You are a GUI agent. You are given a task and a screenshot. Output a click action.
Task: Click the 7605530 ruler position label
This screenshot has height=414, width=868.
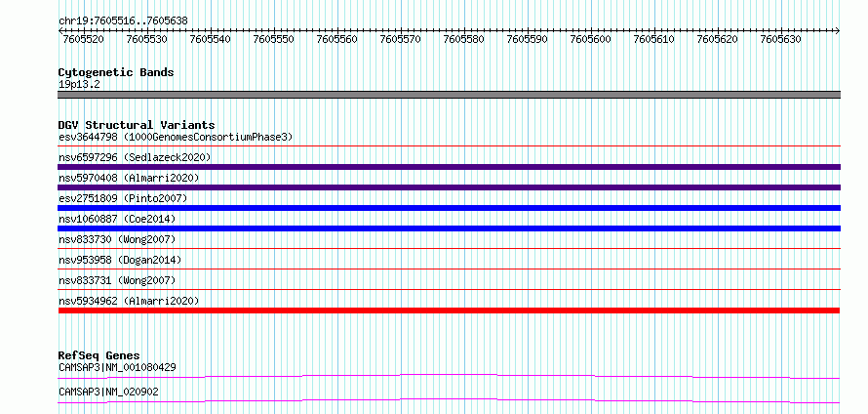pos(146,39)
